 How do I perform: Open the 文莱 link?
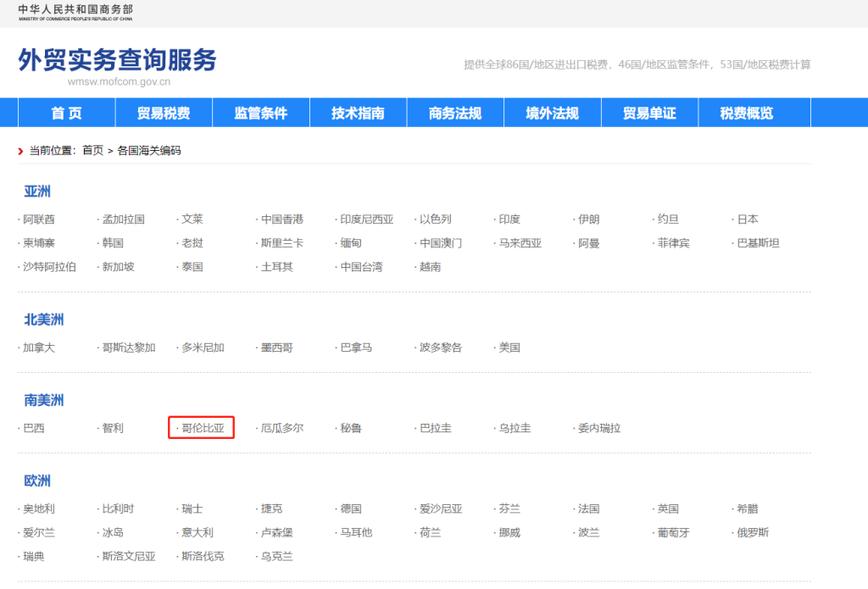[192, 219]
